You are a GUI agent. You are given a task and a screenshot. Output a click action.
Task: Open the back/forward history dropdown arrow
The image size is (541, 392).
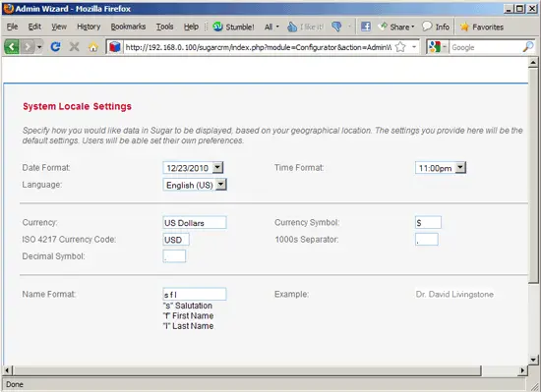(39, 47)
